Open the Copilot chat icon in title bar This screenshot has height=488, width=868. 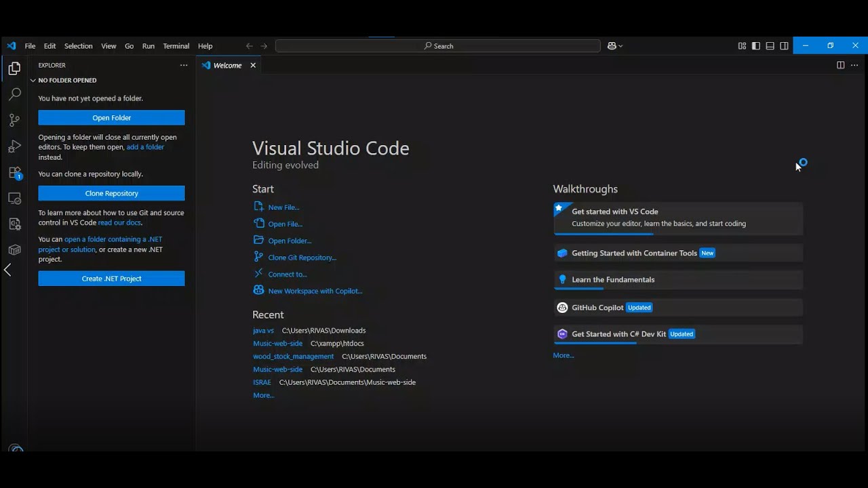(x=612, y=46)
